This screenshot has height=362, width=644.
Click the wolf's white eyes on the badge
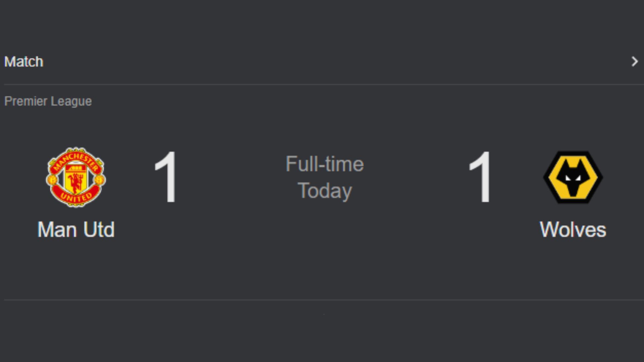[573, 178]
